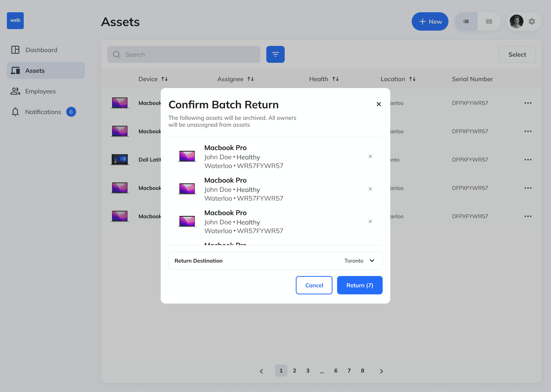Open user profile avatar
The height and width of the screenshot is (392, 551).
click(x=517, y=21)
